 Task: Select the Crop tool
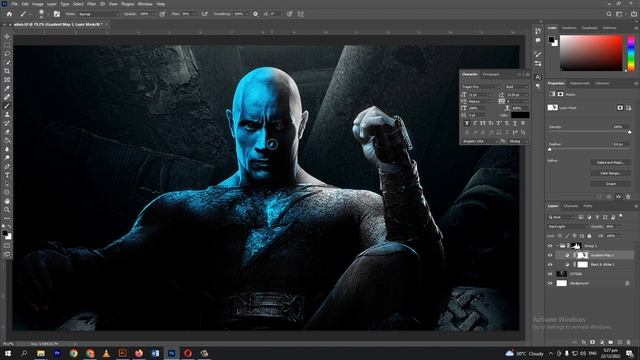(7, 71)
